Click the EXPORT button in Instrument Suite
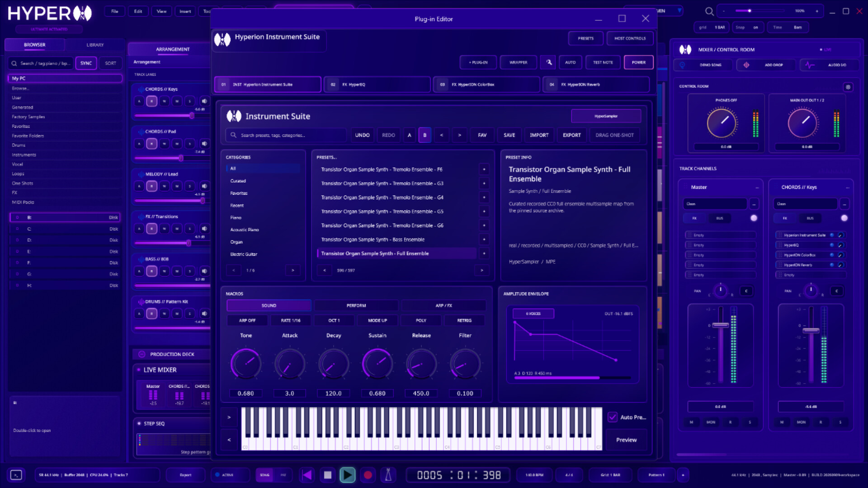The height and width of the screenshot is (488, 868). coord(571,135)
